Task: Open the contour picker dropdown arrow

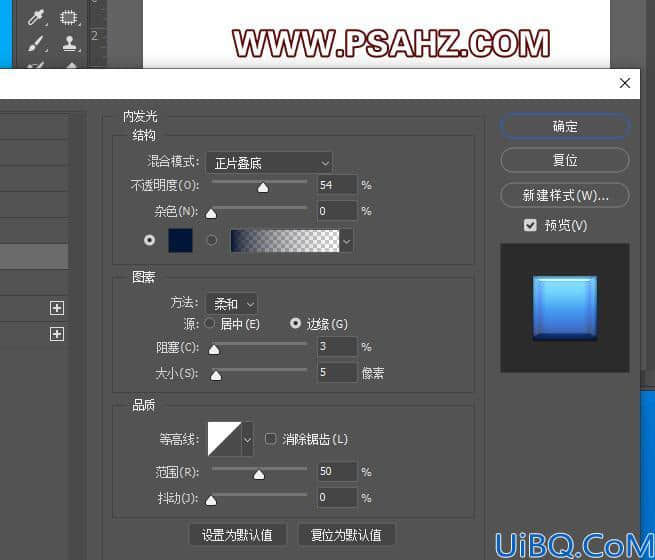Action: point(247,439)
